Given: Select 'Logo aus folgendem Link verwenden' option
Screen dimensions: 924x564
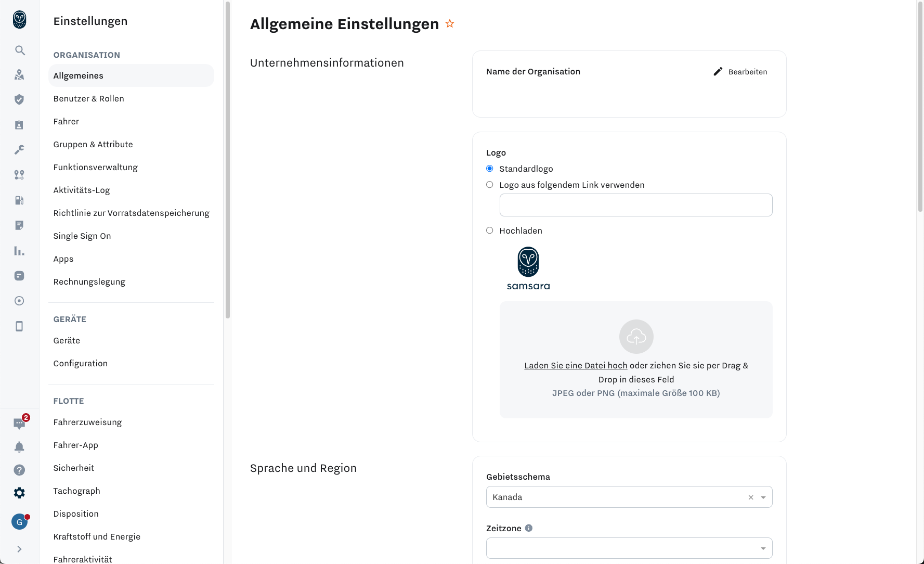Looking at the screenshot, I should point(489,185).
